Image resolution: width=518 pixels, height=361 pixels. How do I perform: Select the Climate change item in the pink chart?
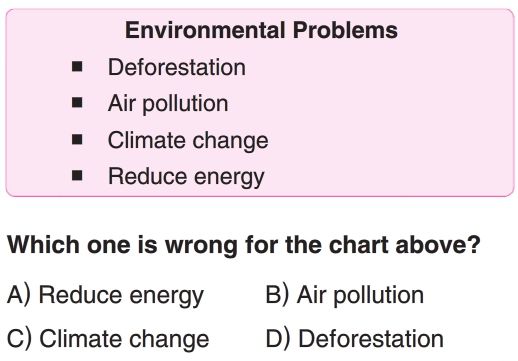(188, 140)
